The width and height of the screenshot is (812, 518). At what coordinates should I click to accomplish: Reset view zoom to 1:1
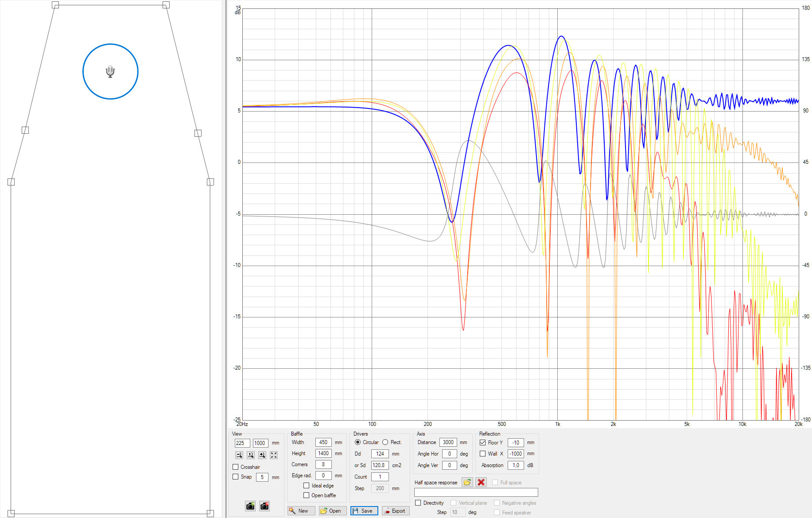click(x=251, y=455)
